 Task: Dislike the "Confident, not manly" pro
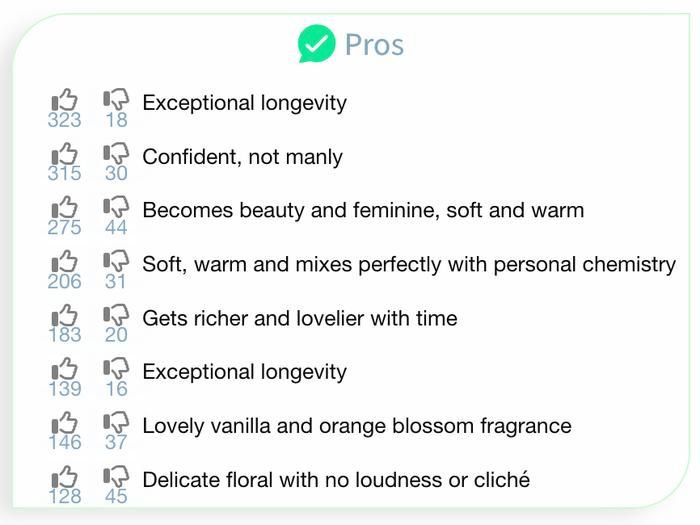click(x=116, y=154)
